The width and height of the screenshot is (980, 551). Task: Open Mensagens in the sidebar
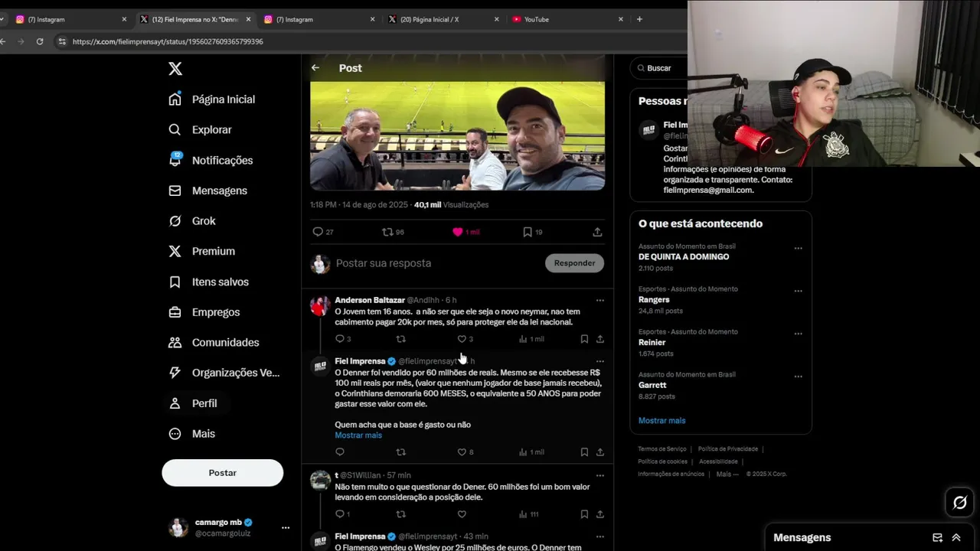click(207, 191)
